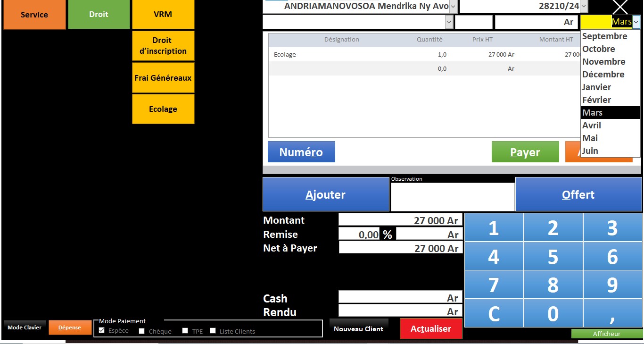Hit the C clear key on keypad

click(x=494, y=313)
